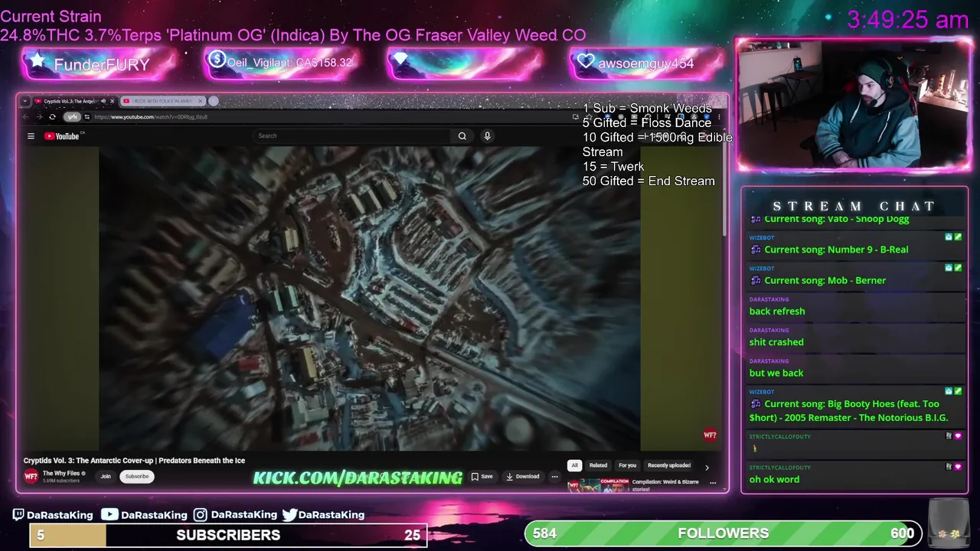The width and height of the screenshot is (980, 551).
Task: Click the 3:49:25 am clock
Action: [x=908, y=19]
